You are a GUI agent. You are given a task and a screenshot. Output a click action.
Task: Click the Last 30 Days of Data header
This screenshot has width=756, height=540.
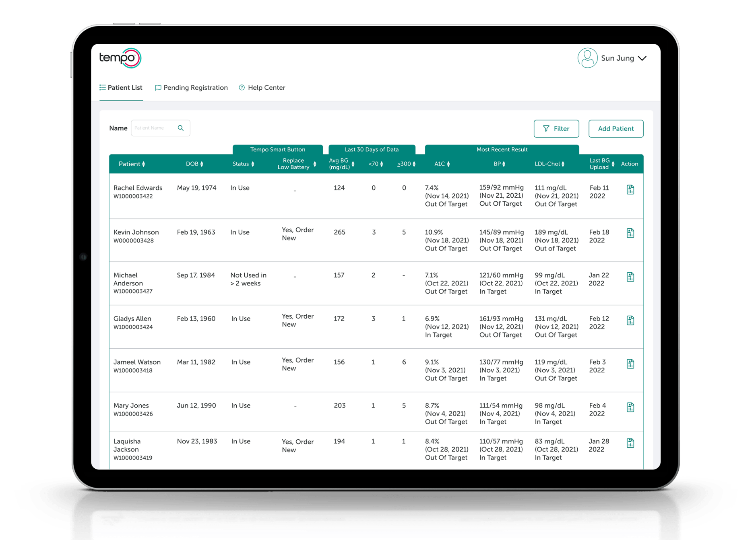372,149
